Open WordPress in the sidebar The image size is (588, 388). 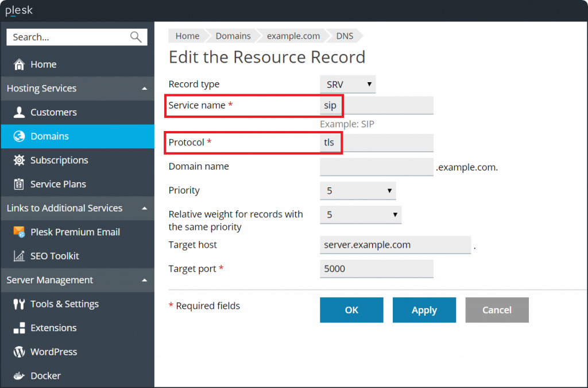pos(78,352)
